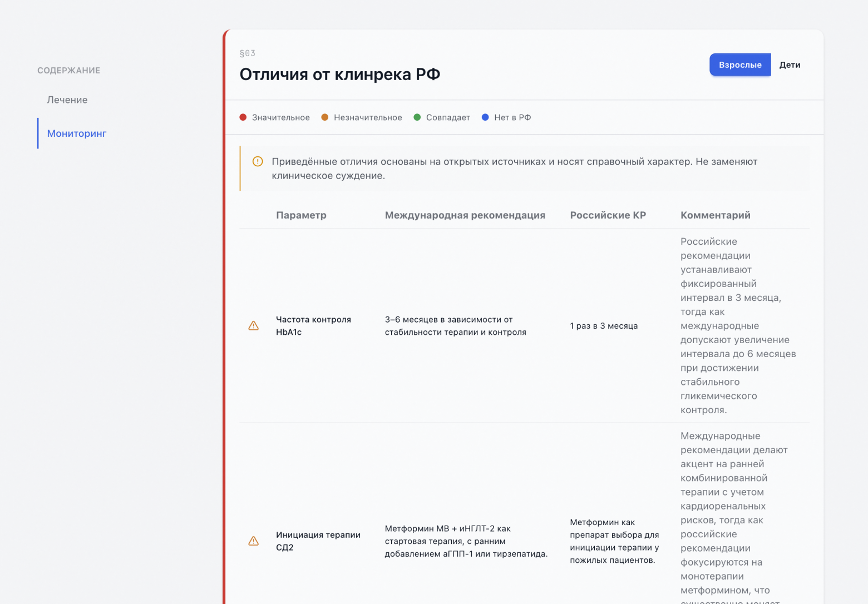This screenshot has width=868, height=604.
Task: Click the disclaimer text Приведённые отличия основаны
Action: (x=515, y=169)
